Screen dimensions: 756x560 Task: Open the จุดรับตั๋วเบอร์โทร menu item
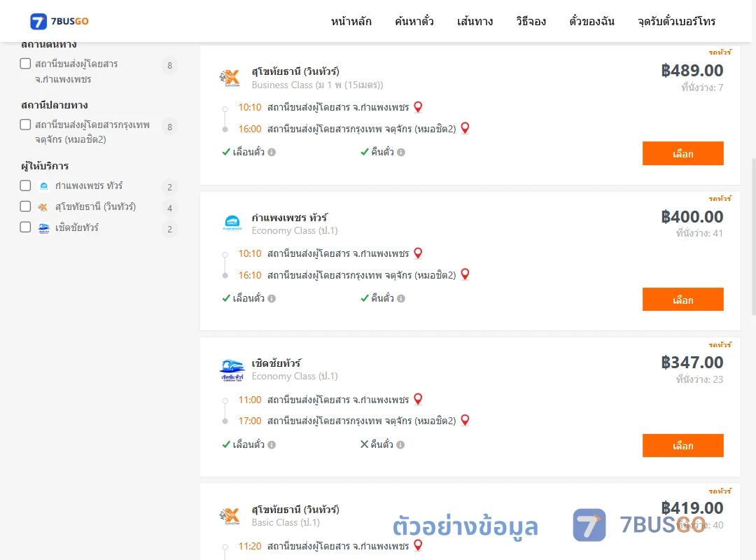[x=676, y=21]
